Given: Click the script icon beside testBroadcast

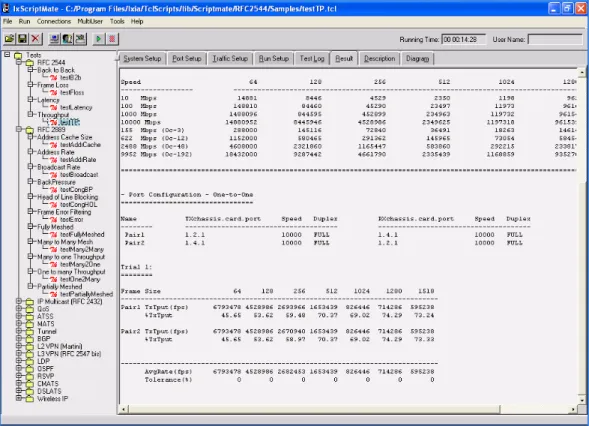Looking at the screenshot, I should tap(54, 175).
